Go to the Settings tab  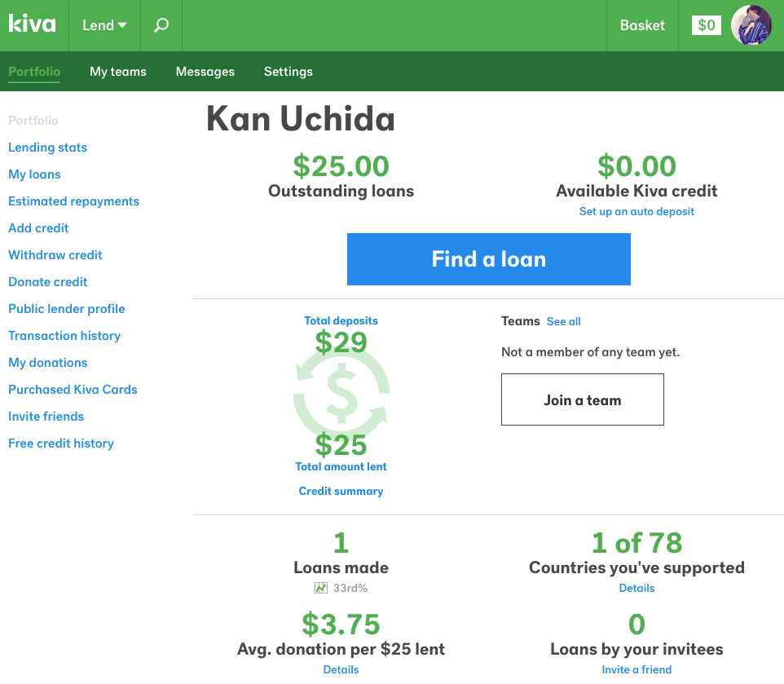[x=288, y=72]
